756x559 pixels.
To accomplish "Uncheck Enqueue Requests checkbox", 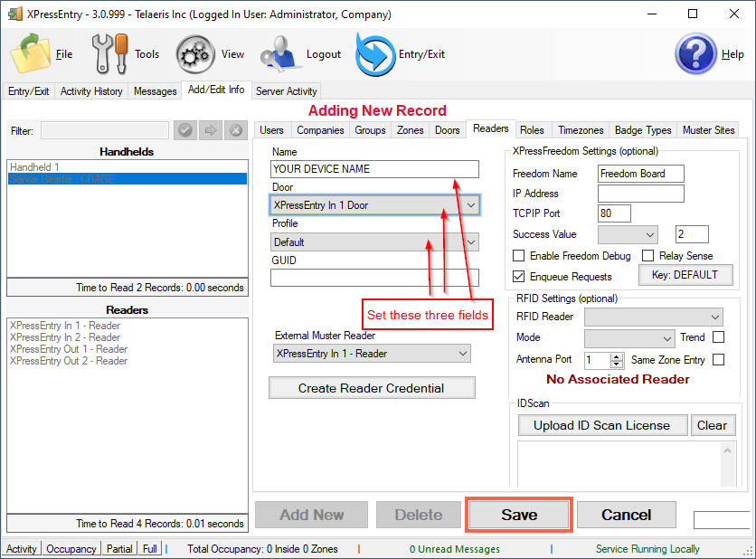I will [519, 276].
